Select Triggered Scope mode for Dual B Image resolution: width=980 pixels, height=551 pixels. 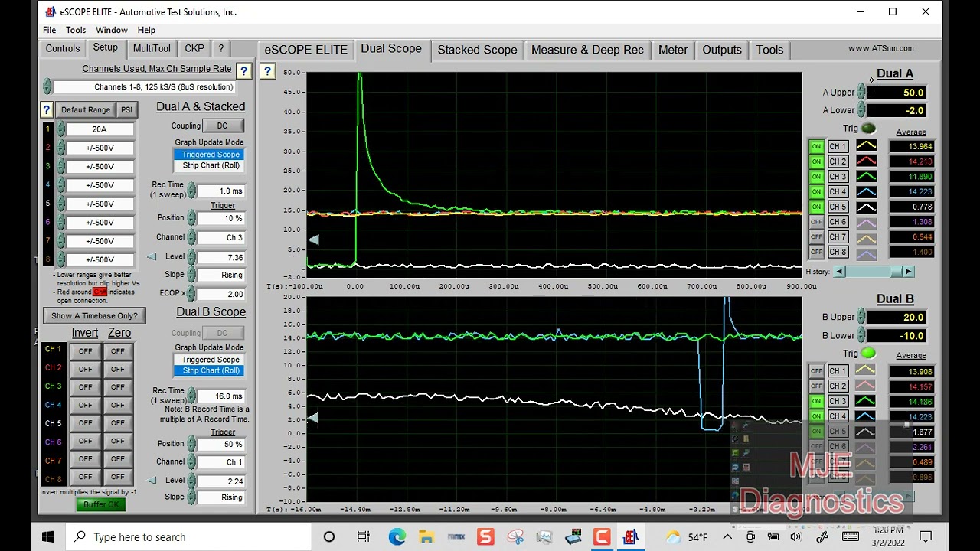(211, 360)
